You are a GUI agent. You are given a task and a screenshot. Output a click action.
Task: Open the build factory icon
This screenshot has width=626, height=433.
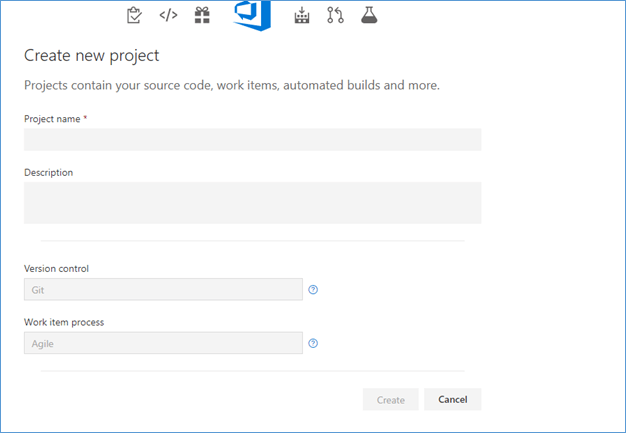click(x=301, y=15)
